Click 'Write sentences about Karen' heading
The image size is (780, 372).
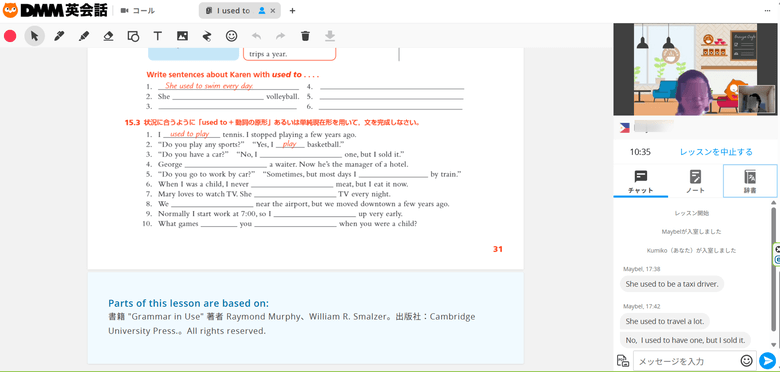(232, 75)
